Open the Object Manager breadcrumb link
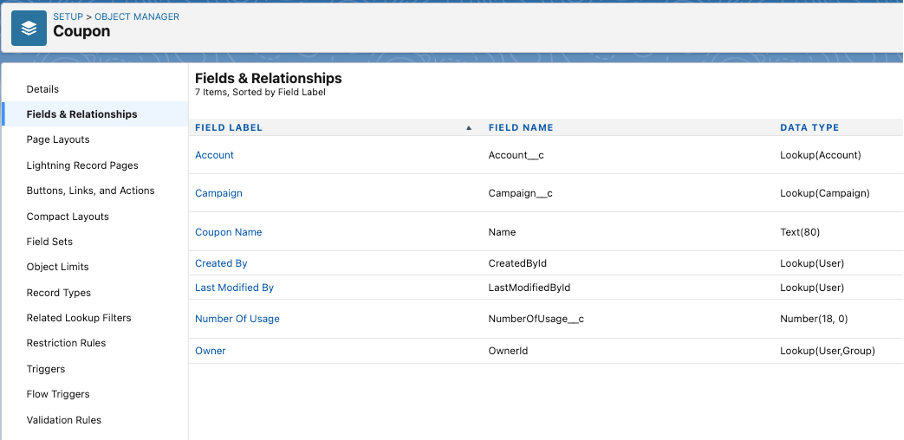 point(137,17)
